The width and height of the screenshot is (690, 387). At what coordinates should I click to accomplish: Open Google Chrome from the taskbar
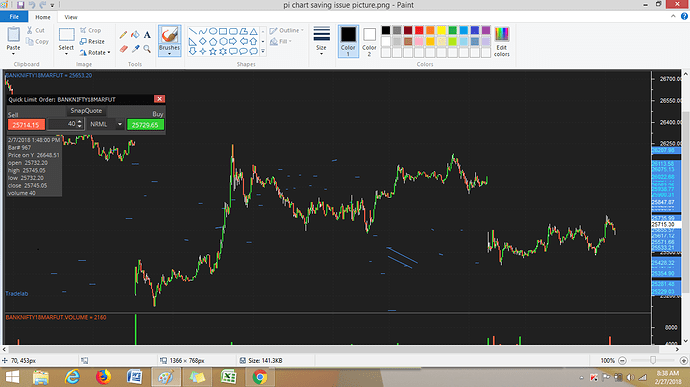[x=260, y=377]
